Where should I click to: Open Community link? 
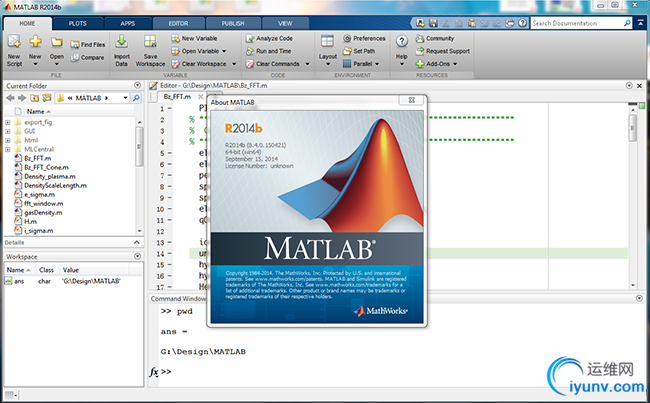click(435, 38)
